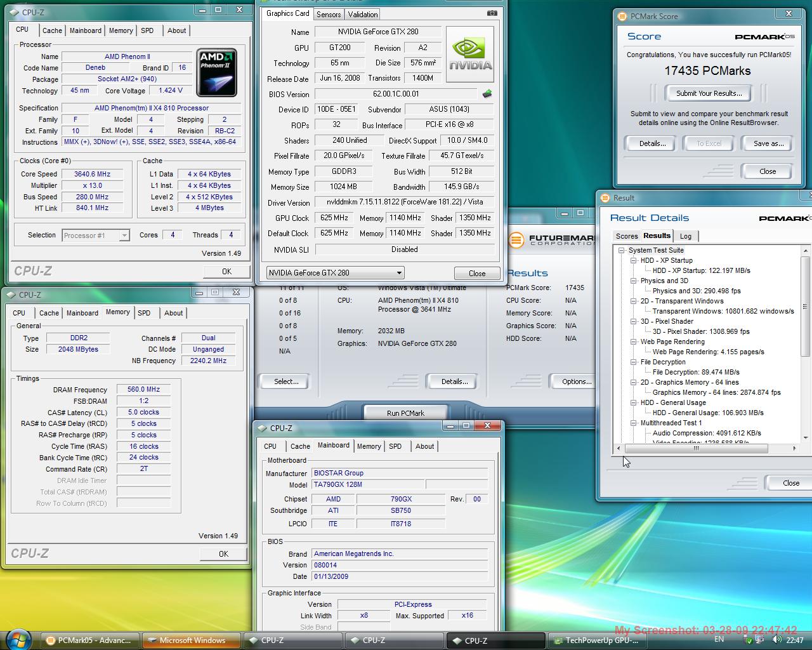The height and width of the screenshot is (650, 812).
Task: Click the EN language indicator in taskbar
Action: click(x=719, y=639)
